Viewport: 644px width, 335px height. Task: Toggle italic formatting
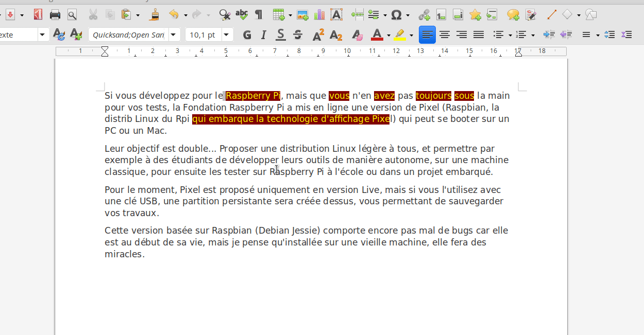click(x=264, y=35)
